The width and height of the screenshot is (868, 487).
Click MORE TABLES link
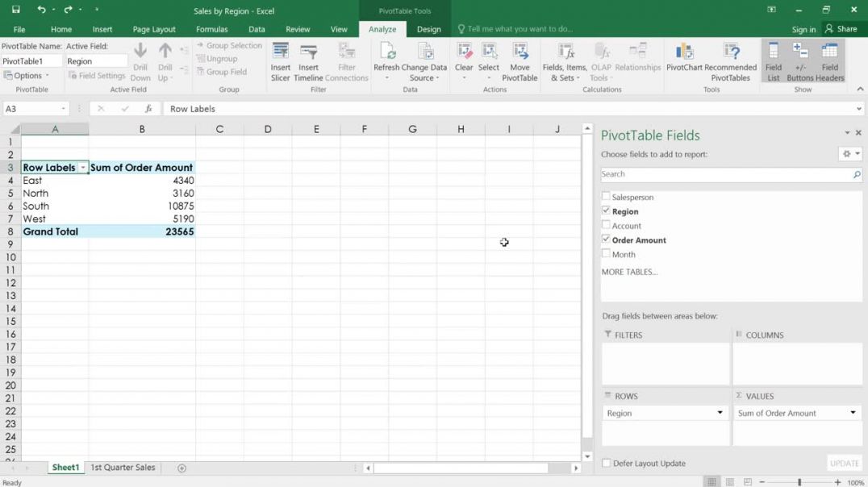click(629, 272)
